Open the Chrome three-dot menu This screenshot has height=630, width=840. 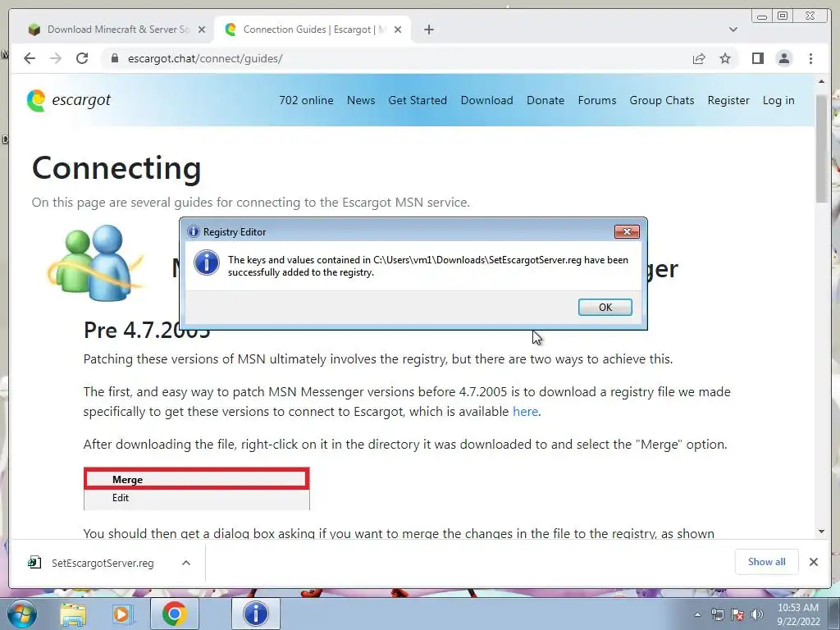(810, 58)
